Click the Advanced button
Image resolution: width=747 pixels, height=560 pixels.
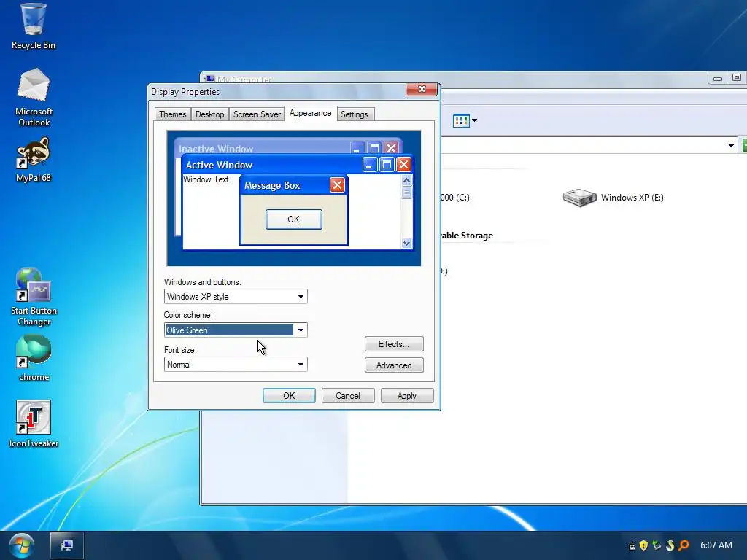(394, 365)
